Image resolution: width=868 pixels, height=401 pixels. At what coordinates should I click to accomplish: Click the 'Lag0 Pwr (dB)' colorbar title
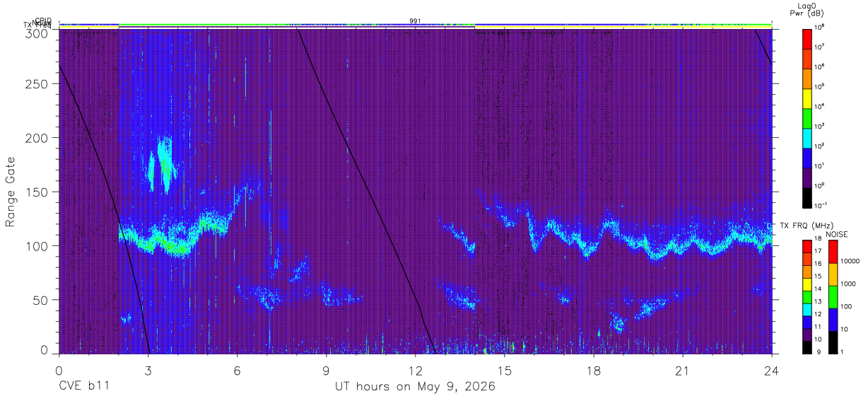[807, 9]
